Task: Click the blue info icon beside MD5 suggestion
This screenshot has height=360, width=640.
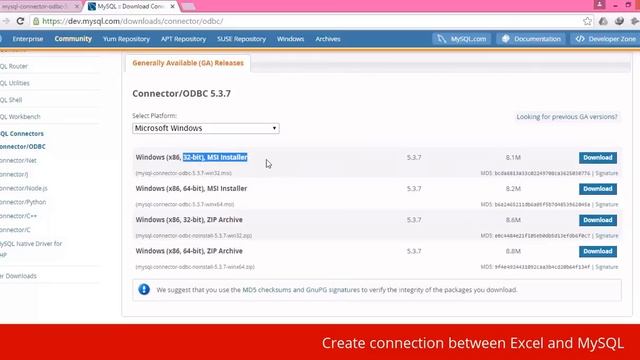Action: point(144,289)
